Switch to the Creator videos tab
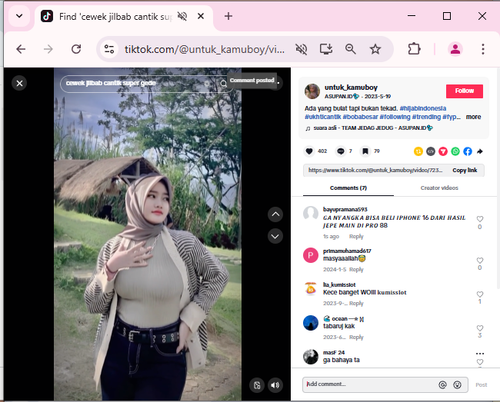Screen dimensions: 500x402 pos(439,188)
